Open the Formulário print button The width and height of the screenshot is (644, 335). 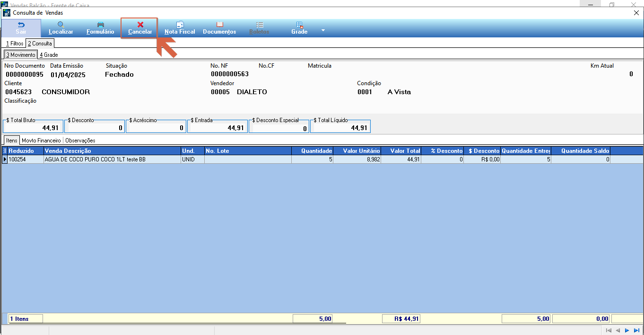click(x=100, y=28)
